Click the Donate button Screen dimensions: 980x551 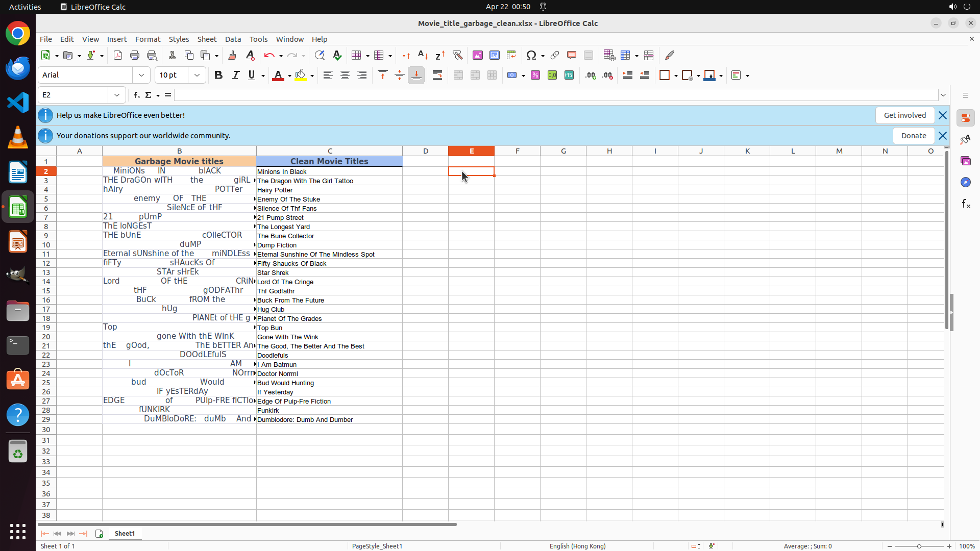[x=913, y=136]
